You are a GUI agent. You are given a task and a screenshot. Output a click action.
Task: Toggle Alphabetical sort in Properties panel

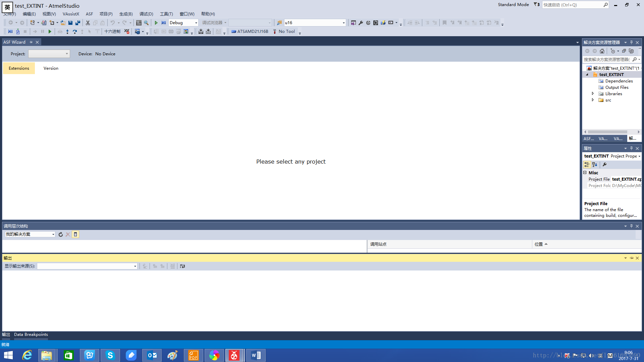coord(595,165)
